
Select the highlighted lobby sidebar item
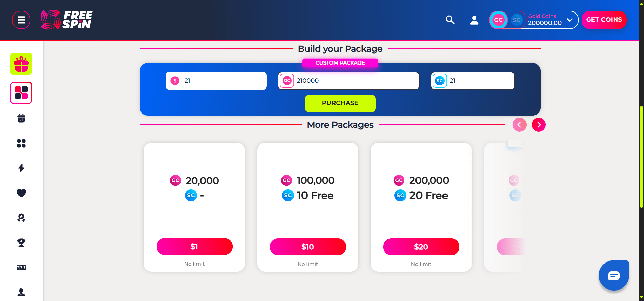click(x=21, y=93)
